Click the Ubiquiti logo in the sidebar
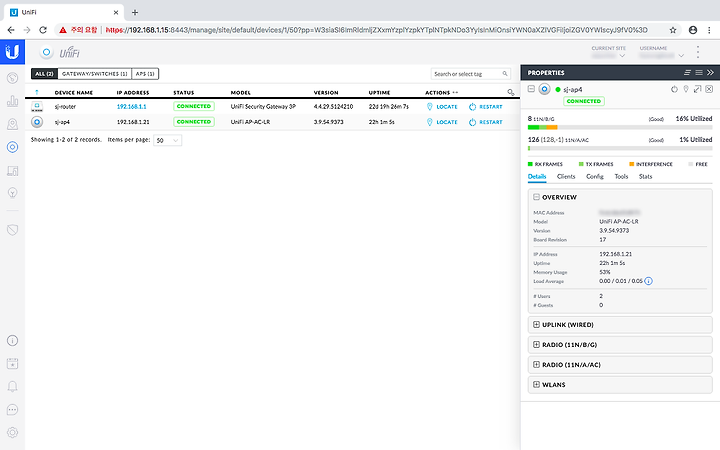The width and height of the screenshot is (720, 450). 12,51
